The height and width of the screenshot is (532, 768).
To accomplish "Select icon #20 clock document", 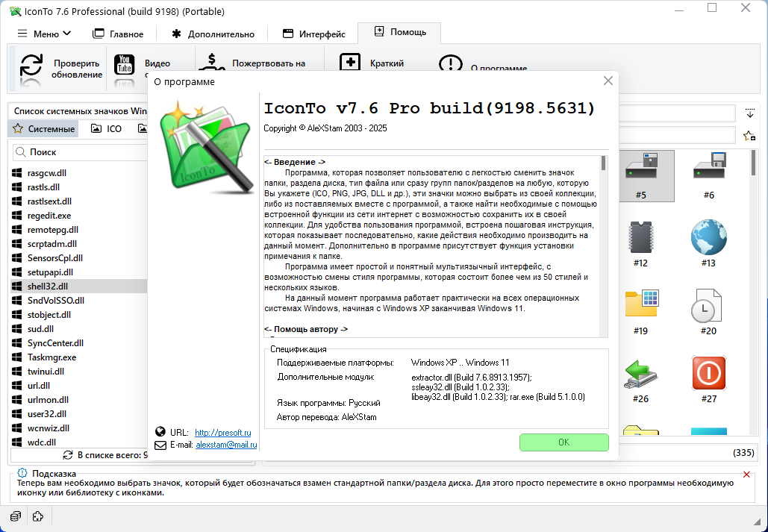I will (706, 305).
